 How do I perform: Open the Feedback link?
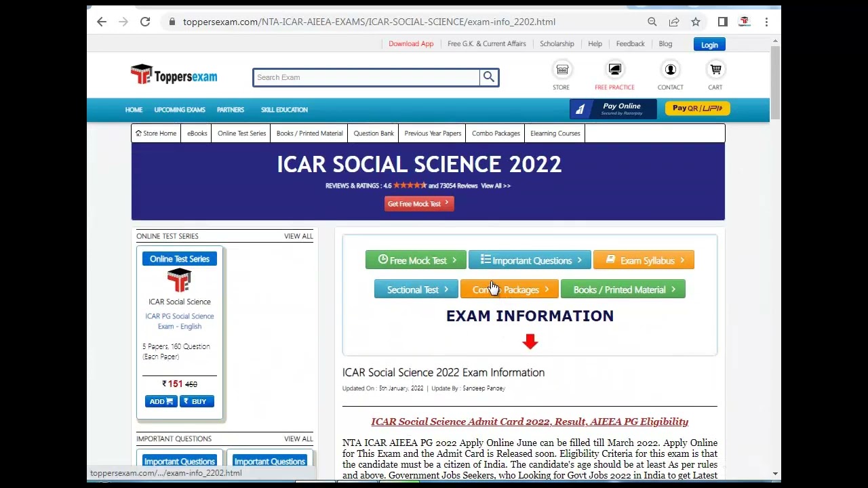(630, 43)
